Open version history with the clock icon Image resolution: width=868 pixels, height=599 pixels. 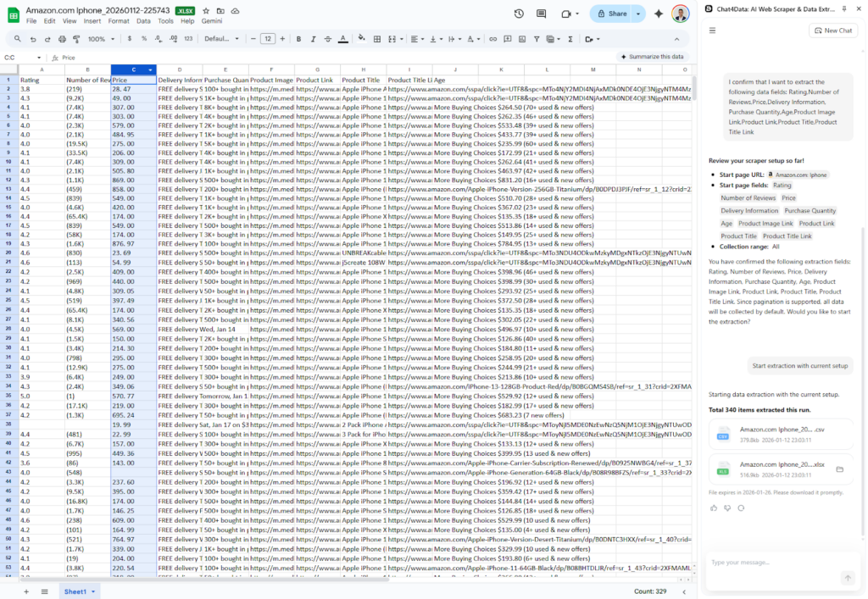tap(518, 14)
